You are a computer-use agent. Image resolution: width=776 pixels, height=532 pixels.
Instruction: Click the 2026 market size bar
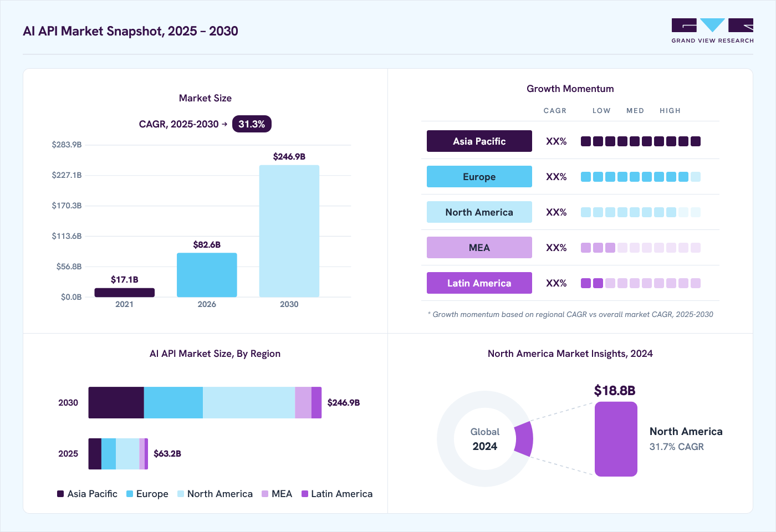click(207, 275)
